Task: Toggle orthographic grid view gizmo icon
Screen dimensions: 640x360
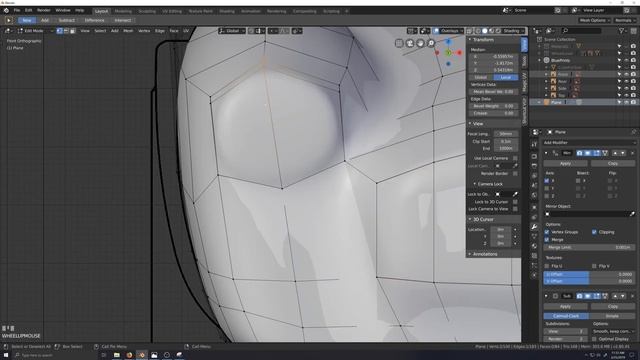Action: click(399, 43)
